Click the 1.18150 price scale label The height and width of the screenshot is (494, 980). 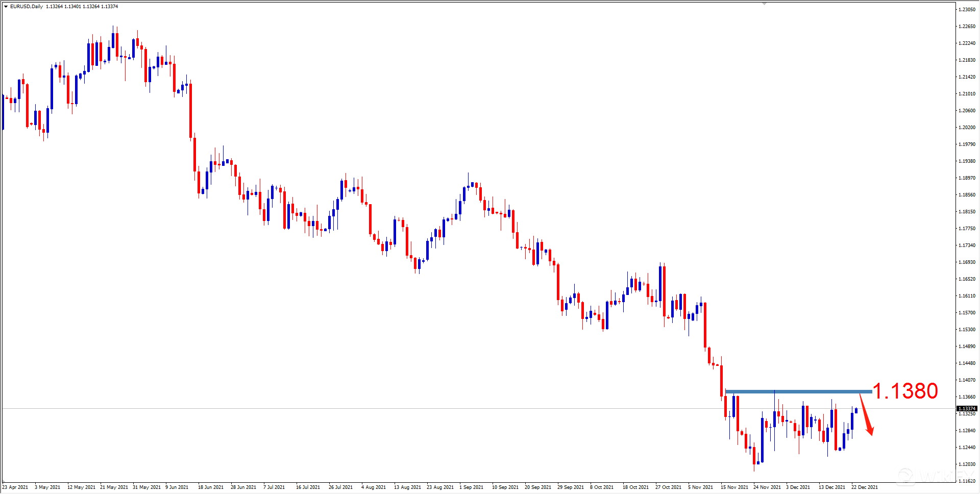(966, 212)
